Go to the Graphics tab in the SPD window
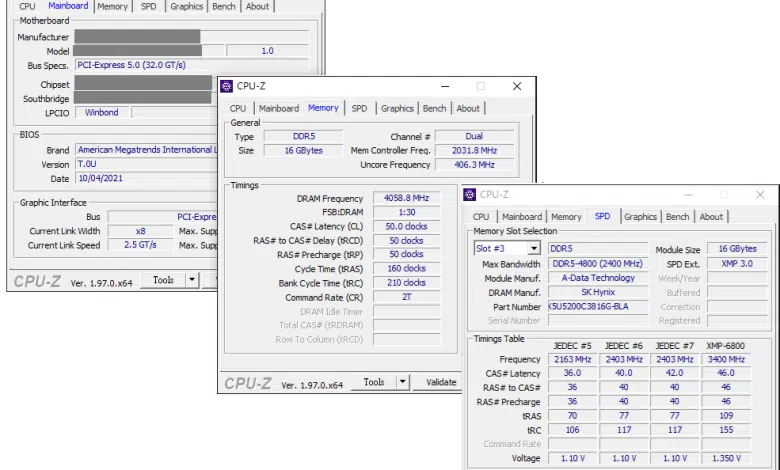Screen dimensions: 780x470 click(x=640, y=217)
